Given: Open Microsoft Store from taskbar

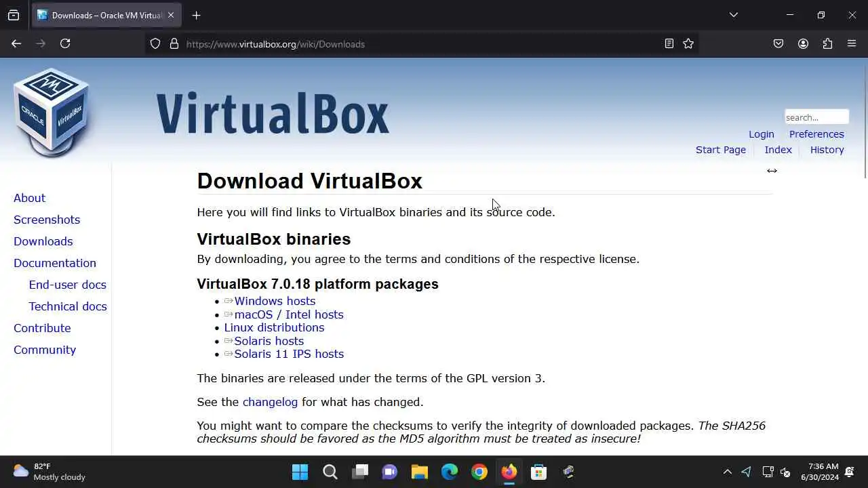Looking at the screenshot, I should pyautogui.click(x=539, y=472).
